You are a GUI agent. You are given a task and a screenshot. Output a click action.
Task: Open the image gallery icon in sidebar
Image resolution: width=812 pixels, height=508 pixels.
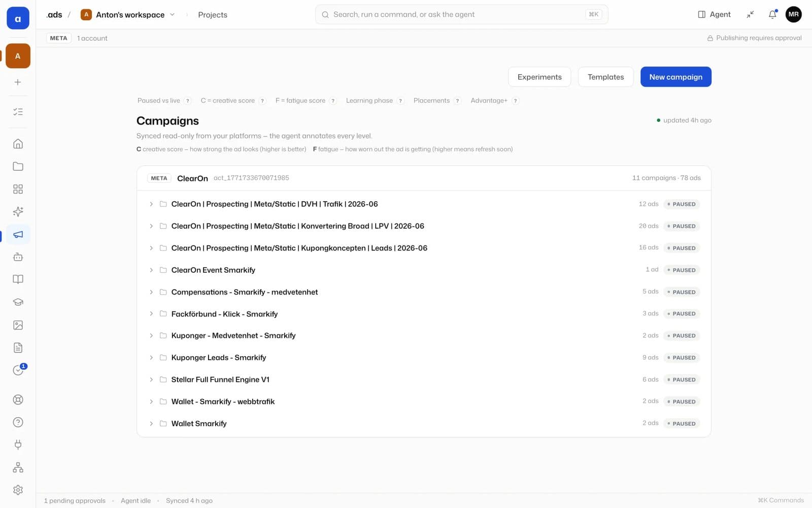[18, 325]
